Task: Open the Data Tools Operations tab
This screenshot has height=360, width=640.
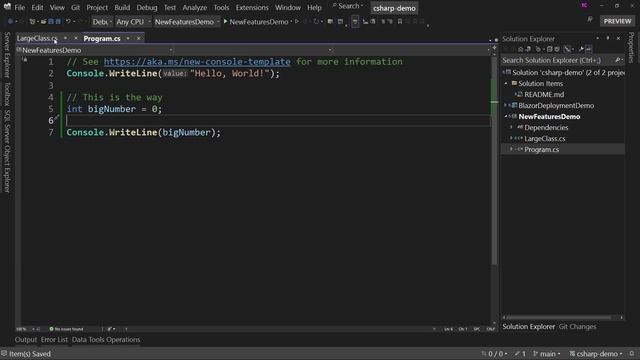Action: tap(106, 340)
